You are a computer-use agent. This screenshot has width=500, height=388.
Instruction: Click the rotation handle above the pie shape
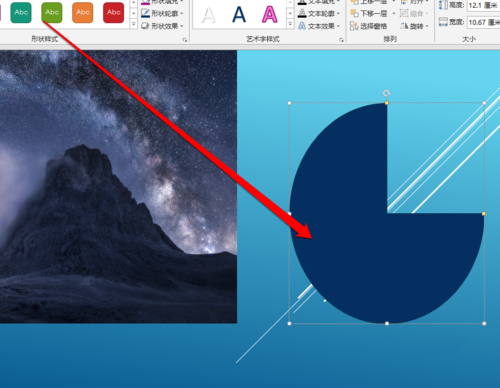pyautogui.click(x=386, y=93)
